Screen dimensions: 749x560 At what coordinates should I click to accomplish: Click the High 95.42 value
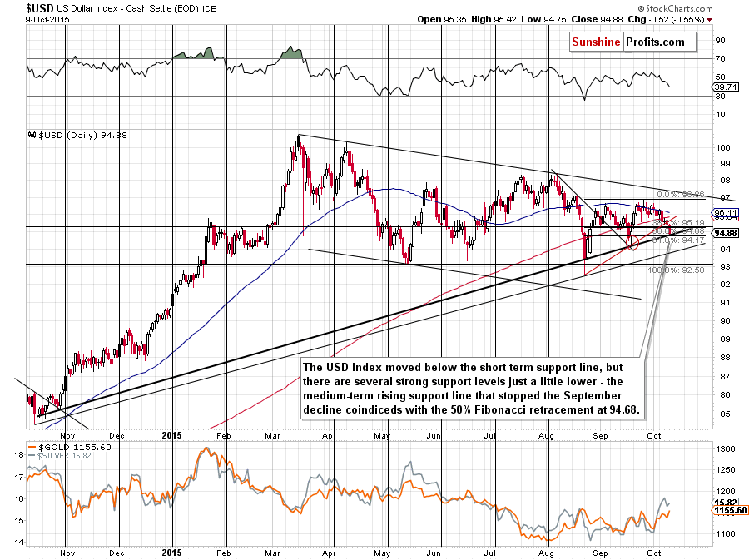[494, 19]
